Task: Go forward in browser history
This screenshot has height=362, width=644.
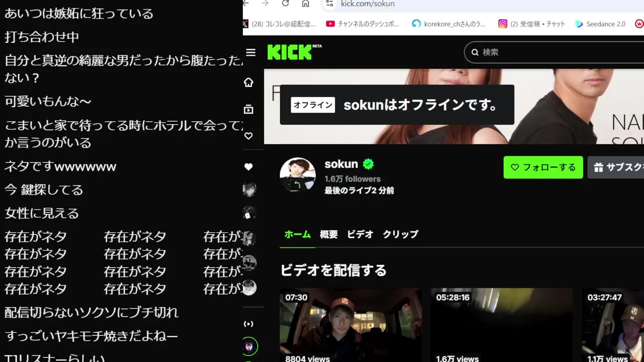Action: click(265, 4)
